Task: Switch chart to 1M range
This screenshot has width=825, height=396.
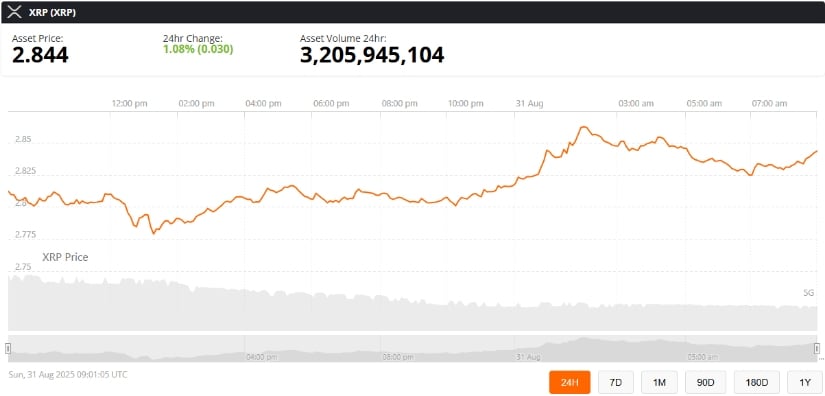Action: click(x=659, y=382)
